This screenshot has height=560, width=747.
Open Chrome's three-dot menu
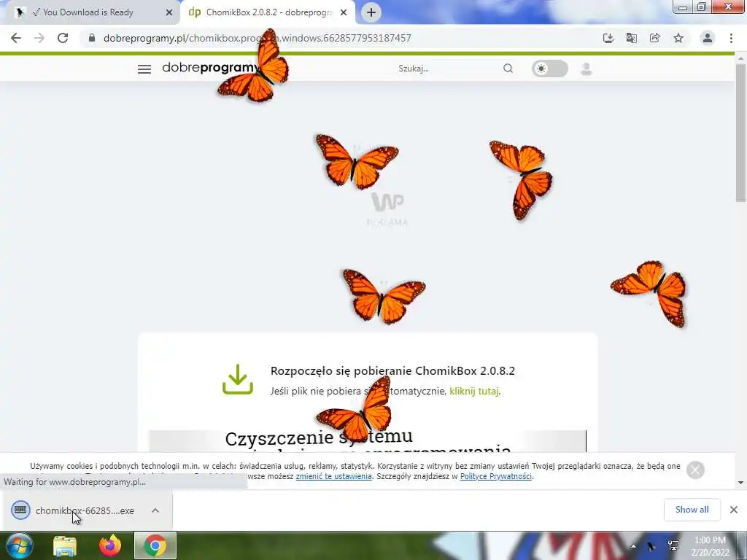[731, 38]
